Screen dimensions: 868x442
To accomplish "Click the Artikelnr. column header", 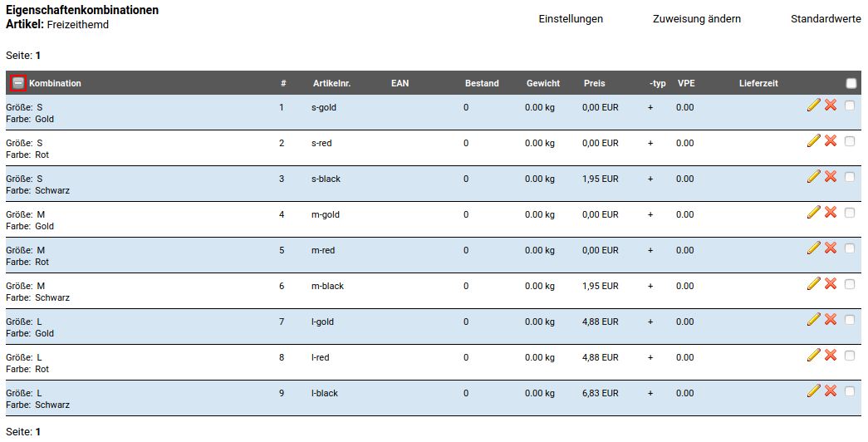I will (332, 83).
